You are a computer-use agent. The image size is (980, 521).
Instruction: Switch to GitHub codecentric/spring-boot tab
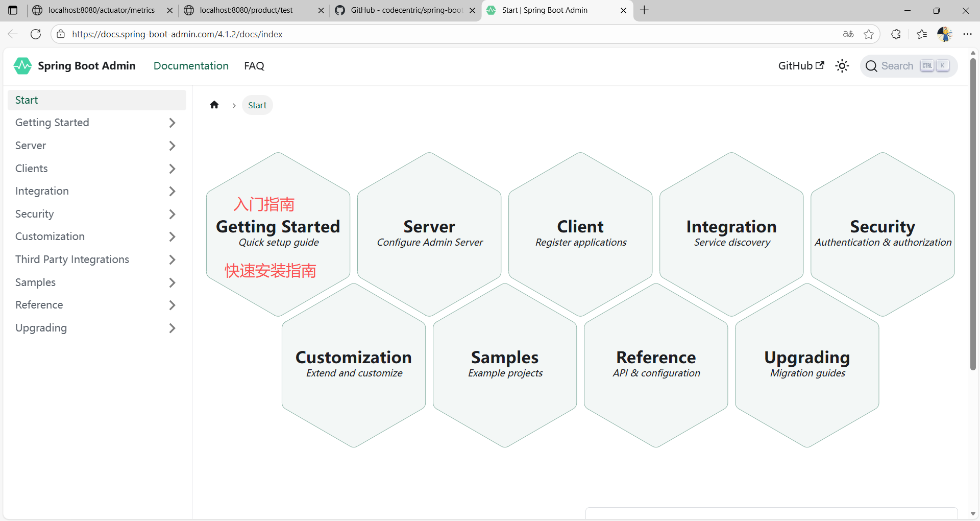click(407, 10)
